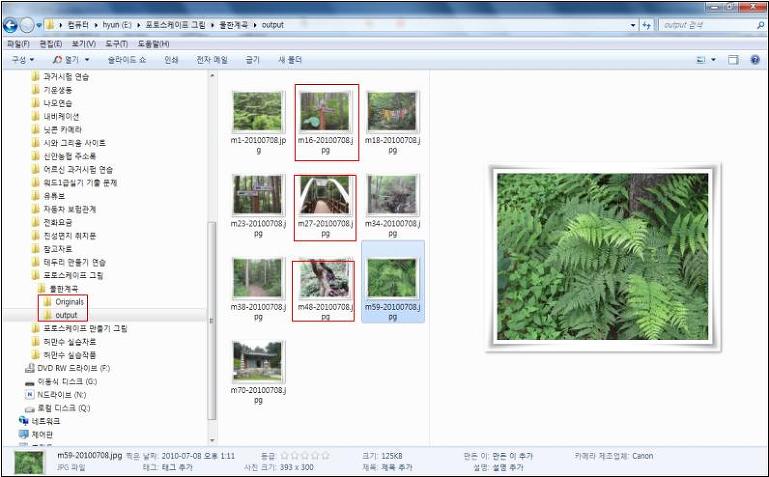The image size is (769, 477).
Task: Open the 보기(V) menu
Action: pos(83,44)
